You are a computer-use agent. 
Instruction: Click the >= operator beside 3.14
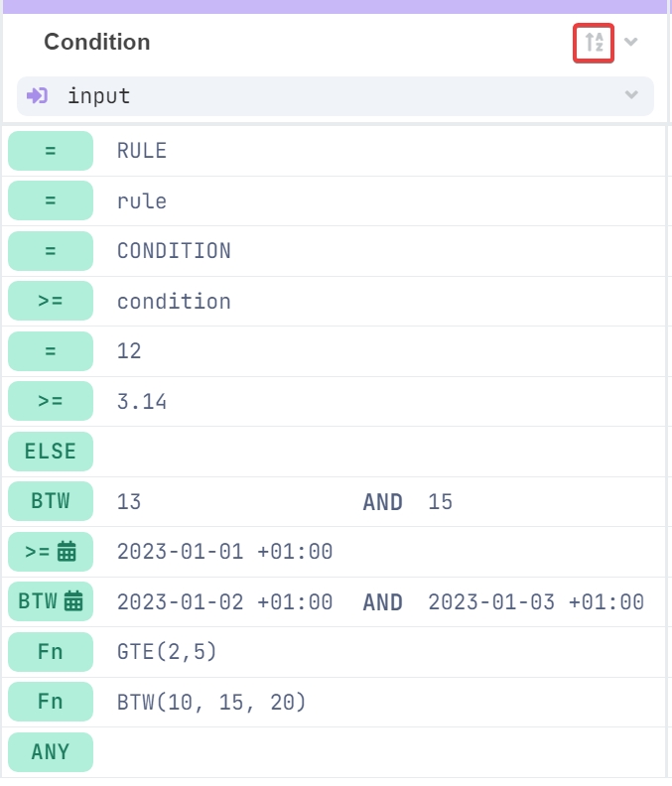click(x=51, y=402)
